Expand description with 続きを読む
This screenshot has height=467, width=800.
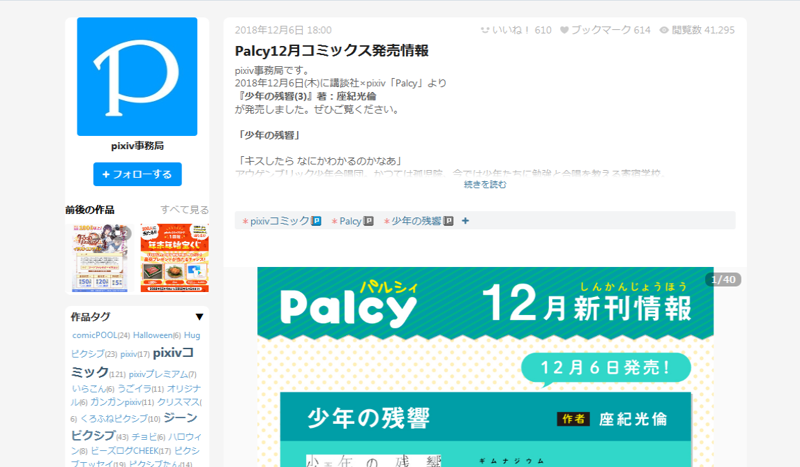[x=485, y=185]
